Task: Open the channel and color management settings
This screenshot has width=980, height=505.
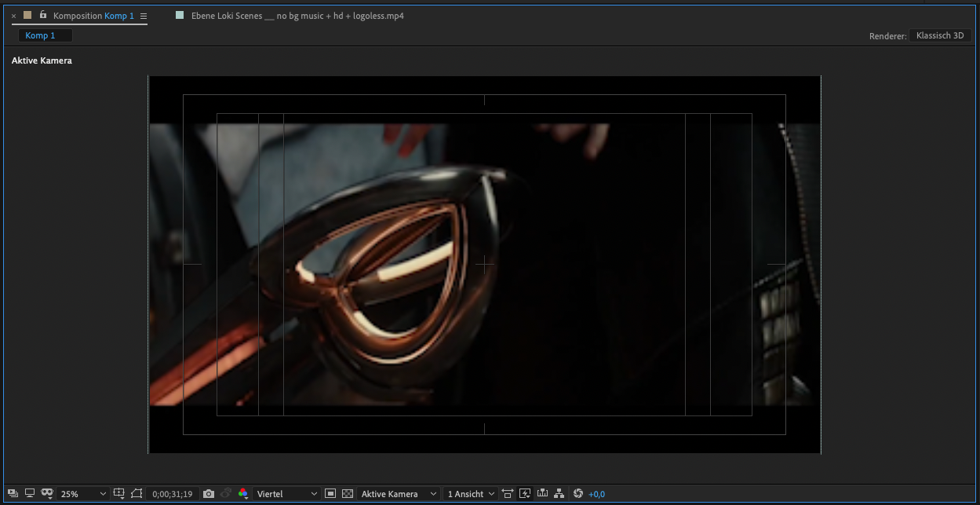Action: (243, 493)
